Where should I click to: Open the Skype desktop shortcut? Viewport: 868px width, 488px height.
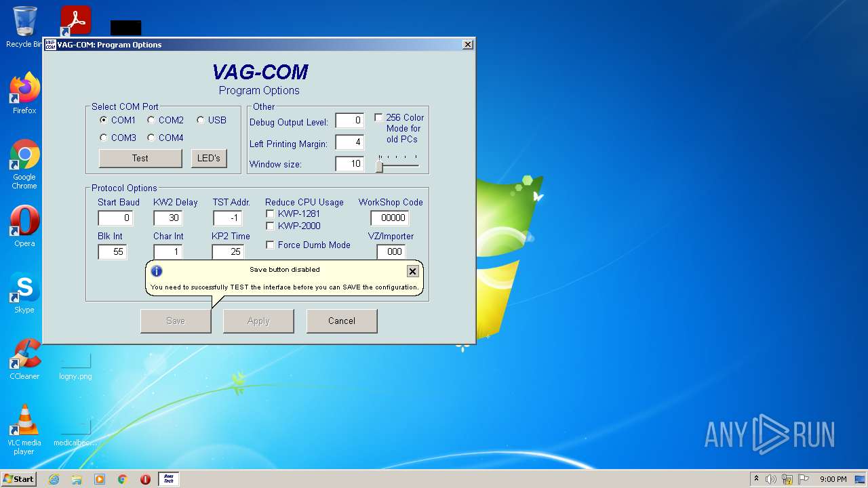24,293
